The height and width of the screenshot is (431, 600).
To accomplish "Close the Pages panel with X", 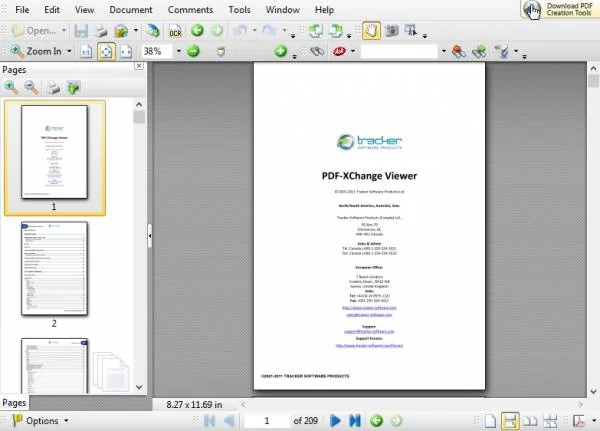I will pyautogui.click(x=139, y=66).
